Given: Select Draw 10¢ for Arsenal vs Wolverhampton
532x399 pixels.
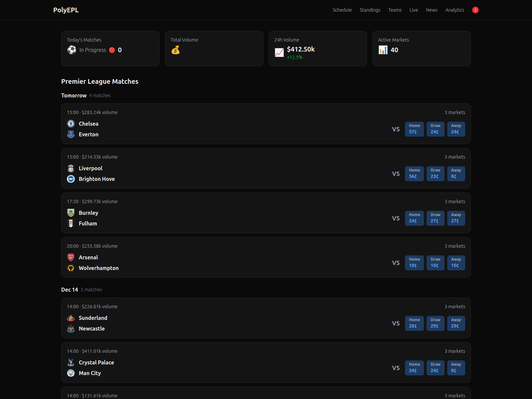Looking at the screenshot, I should tap(436, 263).
